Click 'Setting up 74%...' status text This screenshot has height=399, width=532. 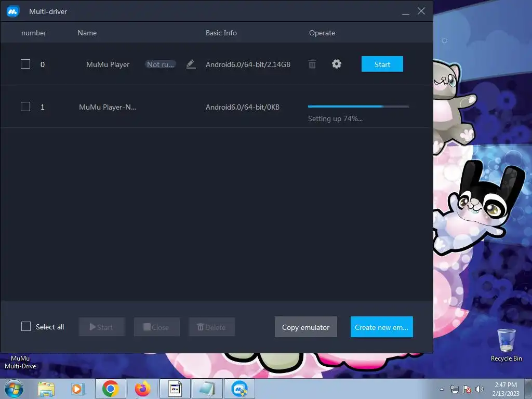coord(335,119)
